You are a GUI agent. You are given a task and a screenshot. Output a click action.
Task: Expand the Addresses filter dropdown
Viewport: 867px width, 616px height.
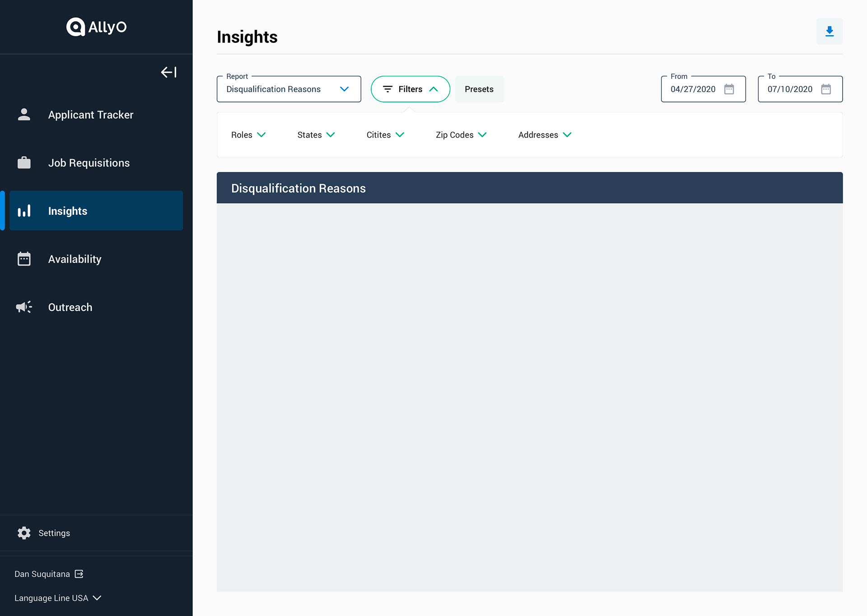point(545,135)
